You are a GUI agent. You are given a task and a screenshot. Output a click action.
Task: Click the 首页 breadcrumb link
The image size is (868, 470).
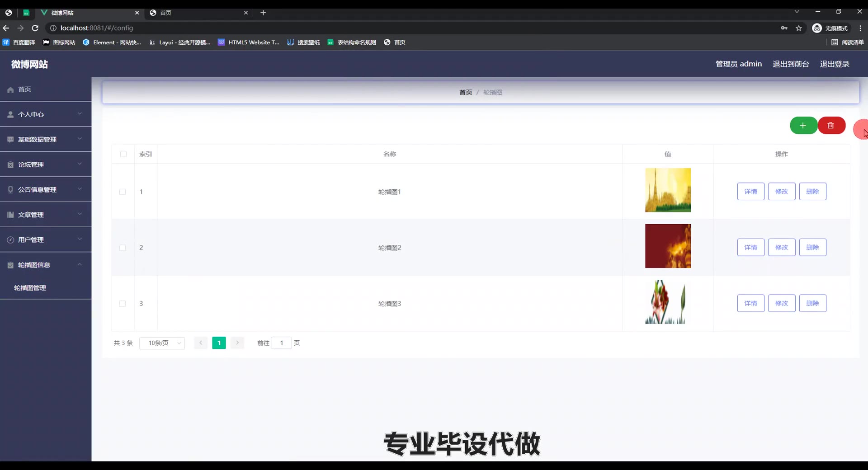[x=466, y=92]
